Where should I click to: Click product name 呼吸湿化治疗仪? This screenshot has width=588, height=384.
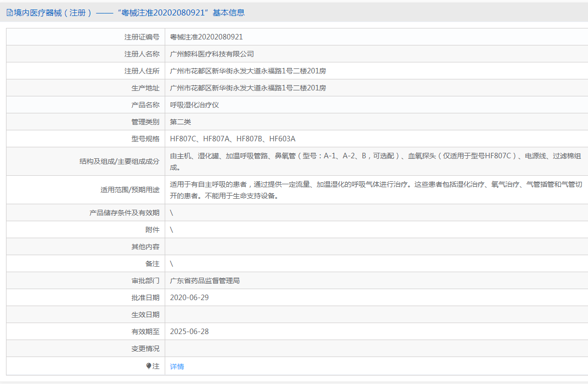tap(194, 105)
